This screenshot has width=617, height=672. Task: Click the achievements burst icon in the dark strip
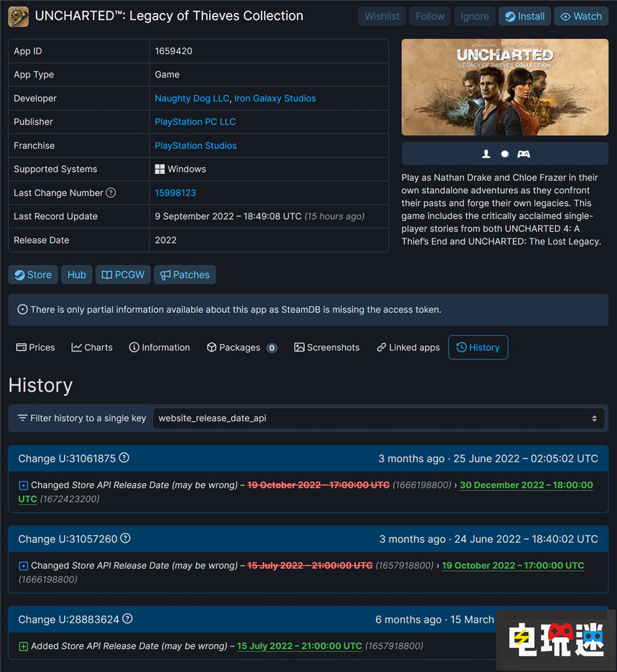505,154
